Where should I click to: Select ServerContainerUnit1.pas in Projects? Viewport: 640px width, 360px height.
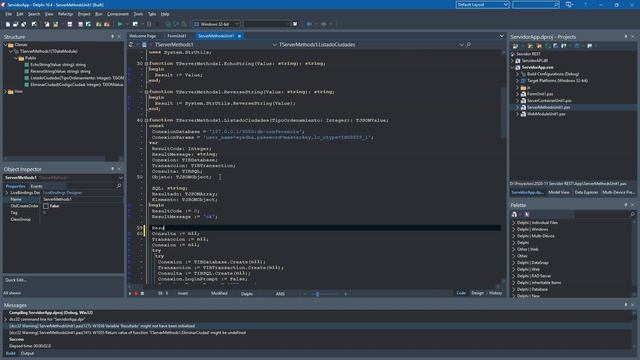tap(549, 101)
